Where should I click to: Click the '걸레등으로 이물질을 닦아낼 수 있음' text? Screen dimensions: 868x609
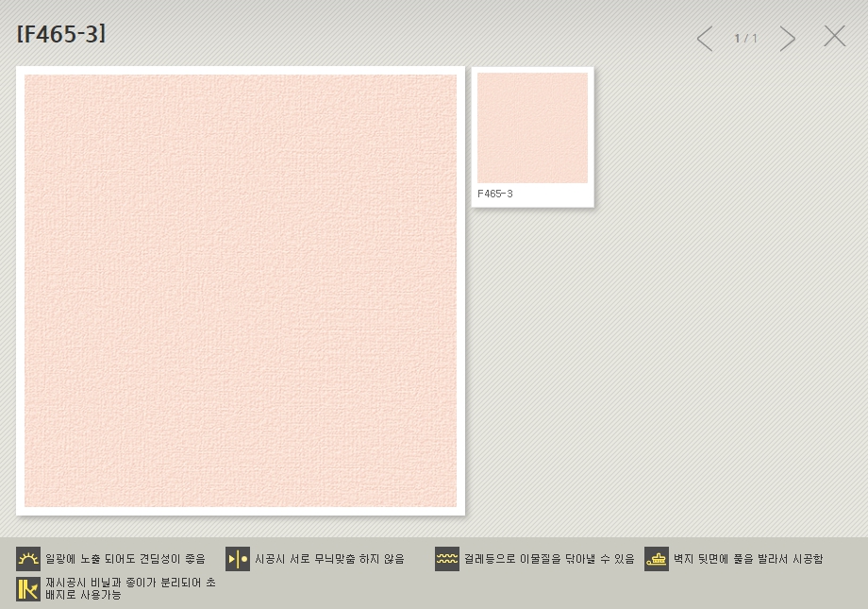(549, 559)
